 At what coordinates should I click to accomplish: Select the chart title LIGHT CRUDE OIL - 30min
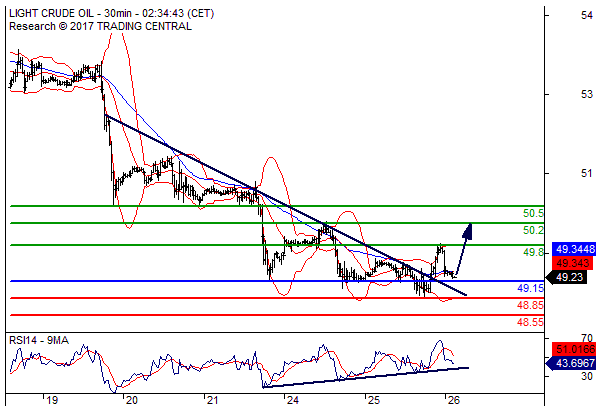point(70,14)
